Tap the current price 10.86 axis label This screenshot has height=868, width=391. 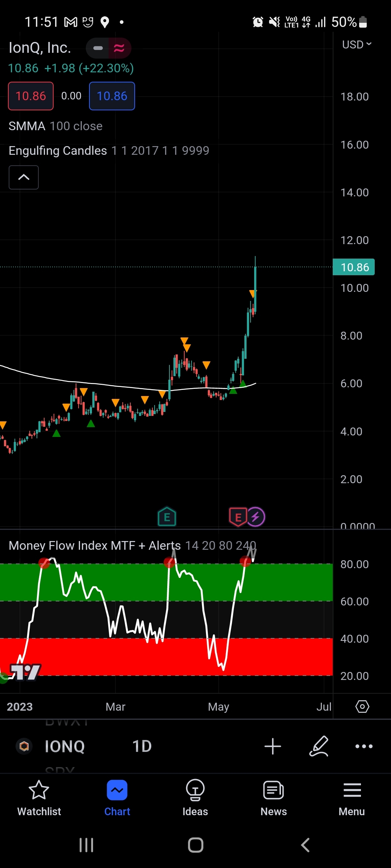coord(354,267)
